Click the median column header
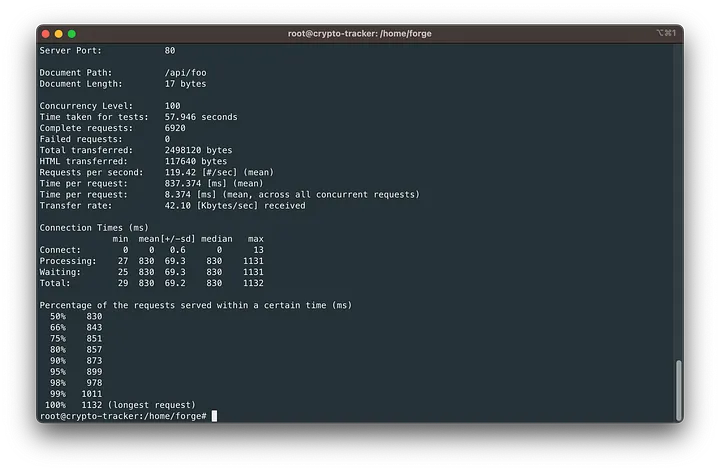The image size is (720, 471). [x=216, y=239]
